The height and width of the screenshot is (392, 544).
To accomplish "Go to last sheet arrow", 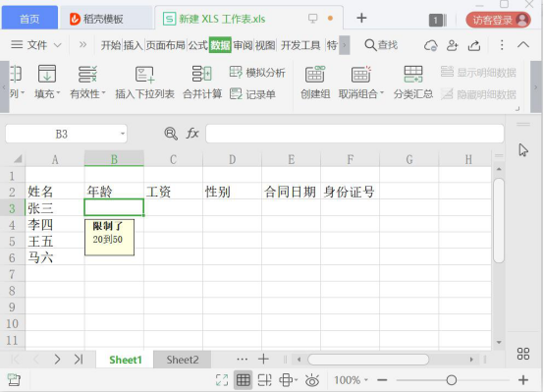I will click(79, 359).
